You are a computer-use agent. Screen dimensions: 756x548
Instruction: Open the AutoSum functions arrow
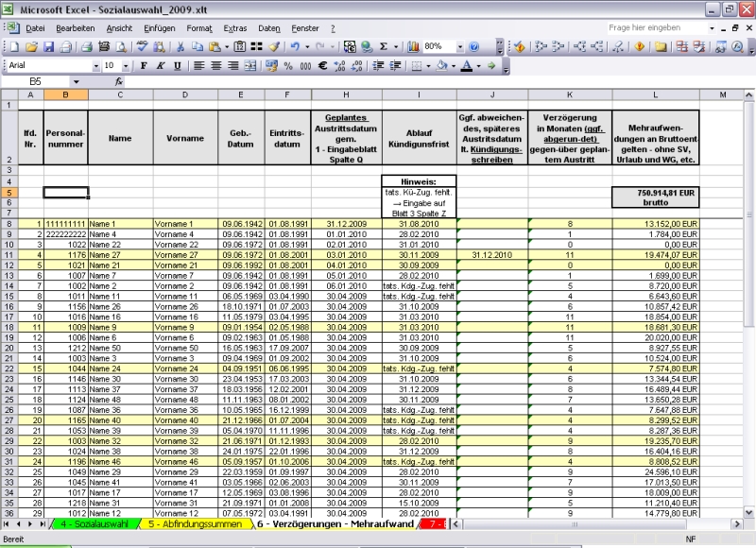396,46
